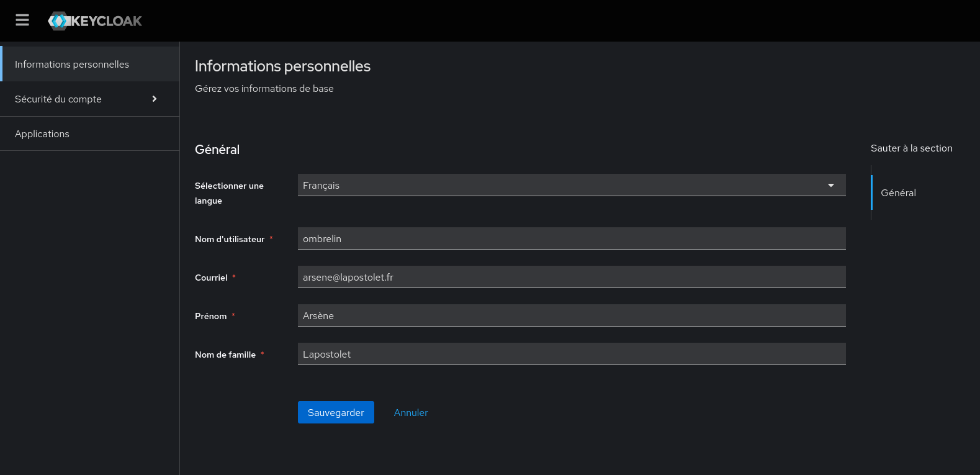The height and width of the screenshot is (475, 980).
Task: Select the Prénom input field
Action: tap(572, 315)
